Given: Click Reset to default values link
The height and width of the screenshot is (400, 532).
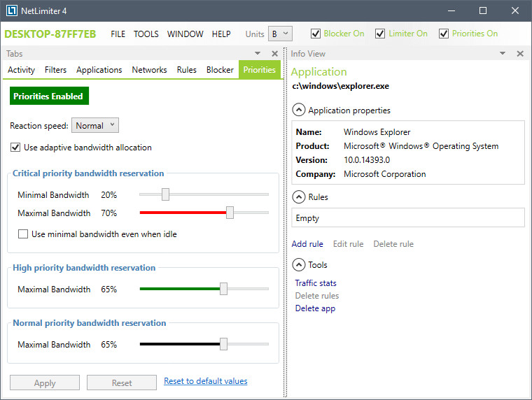Looking at the screenshot, I should point(205,381).
